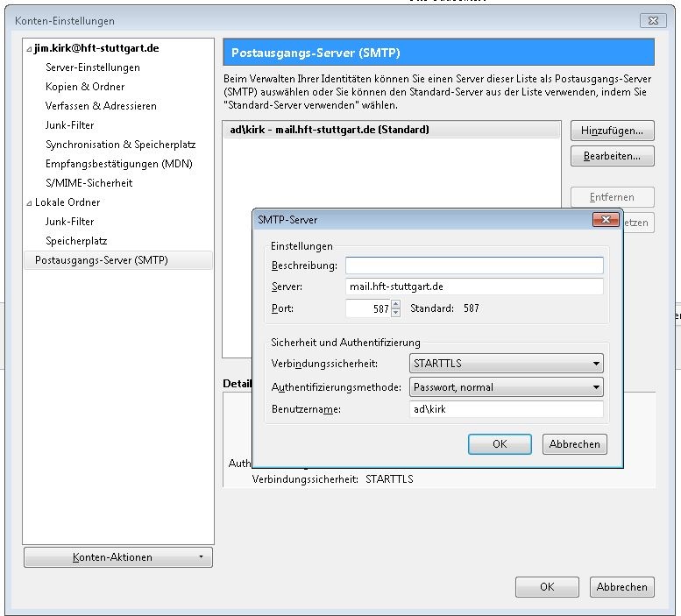
Task: Close the SMTP-Server dialog window
Action: click(606, 220)
